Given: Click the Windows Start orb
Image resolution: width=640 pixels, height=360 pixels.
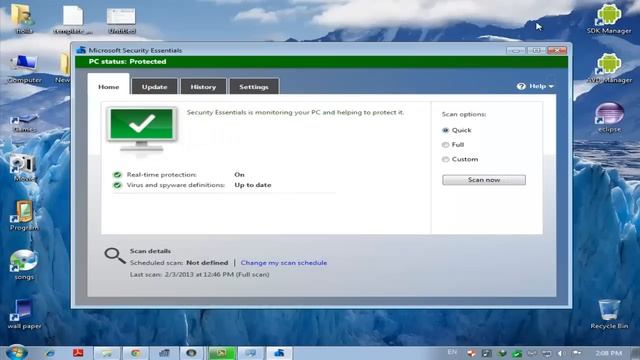Looking at the screenshot, I should [x=17, y=353].
